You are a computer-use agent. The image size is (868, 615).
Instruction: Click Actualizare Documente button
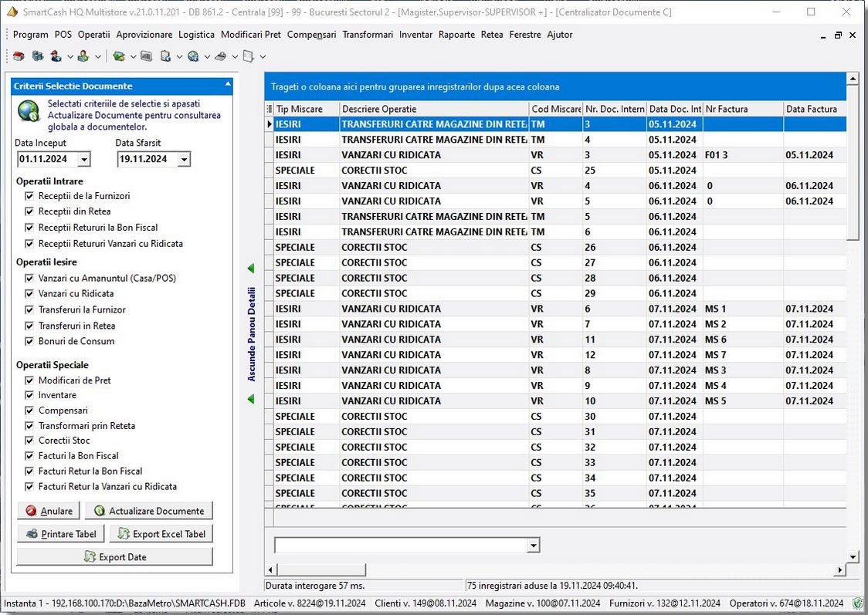149,511
